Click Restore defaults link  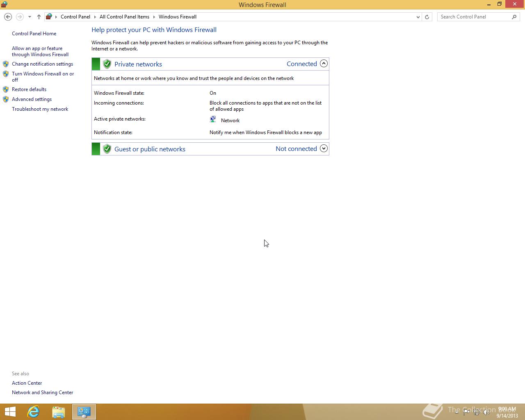point(29,89)
